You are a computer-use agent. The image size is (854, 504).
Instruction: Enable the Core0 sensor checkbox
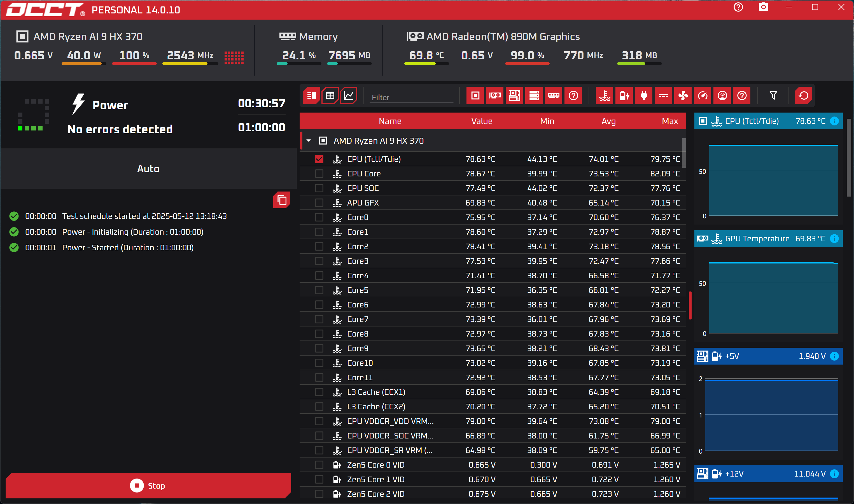(x=319, y=217)
